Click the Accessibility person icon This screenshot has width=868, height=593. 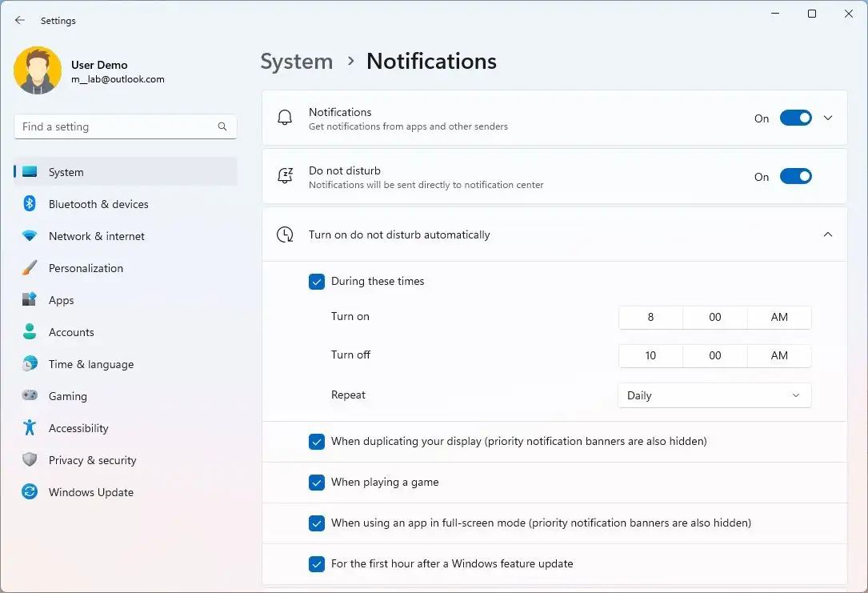(x=30, y=428)
